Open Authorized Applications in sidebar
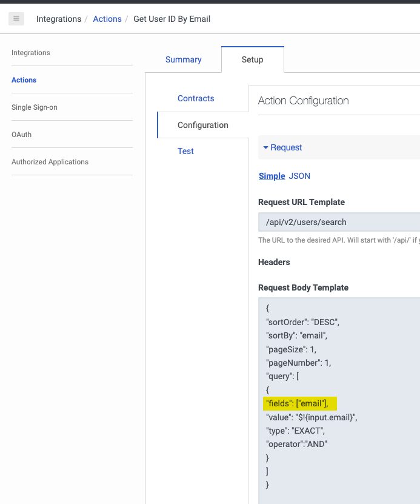Screen dimensions: 420x504 50,162
